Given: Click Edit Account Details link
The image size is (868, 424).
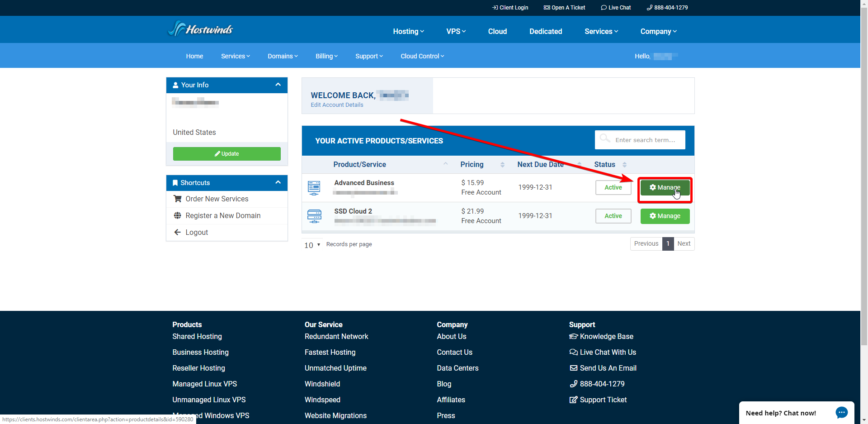Looking at the screenshot, I should click(337, 105).
